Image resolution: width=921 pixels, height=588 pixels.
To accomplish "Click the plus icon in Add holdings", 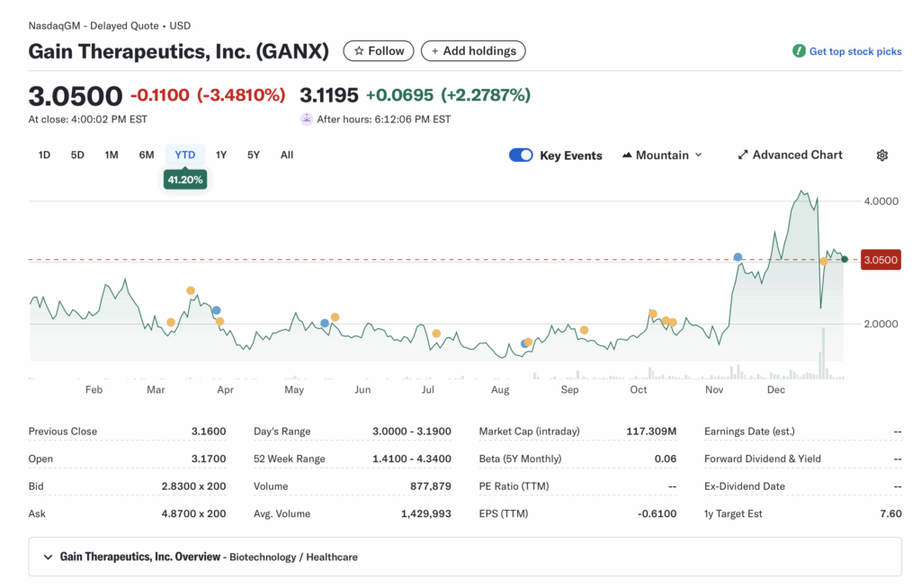I will [434, 50].
